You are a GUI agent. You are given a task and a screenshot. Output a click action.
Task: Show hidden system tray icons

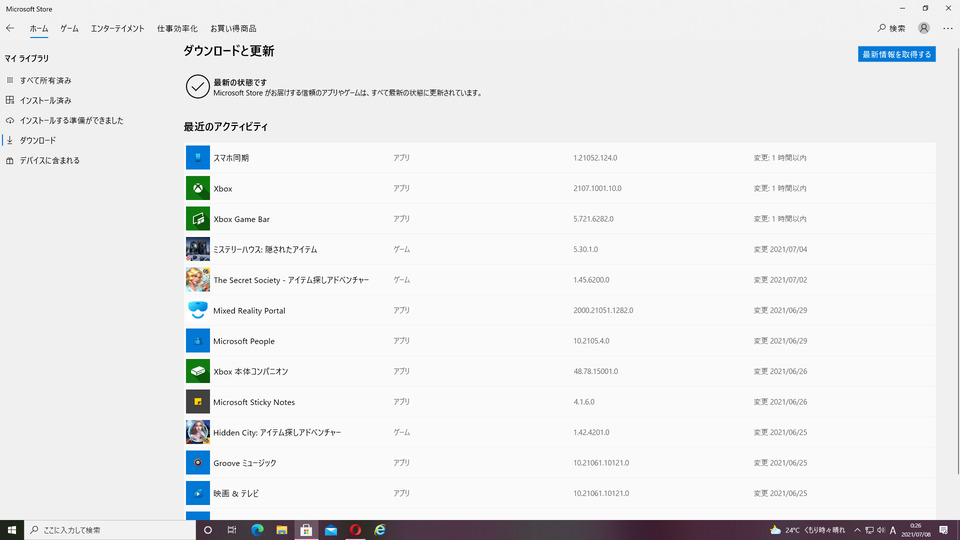[x=857, y=530]
